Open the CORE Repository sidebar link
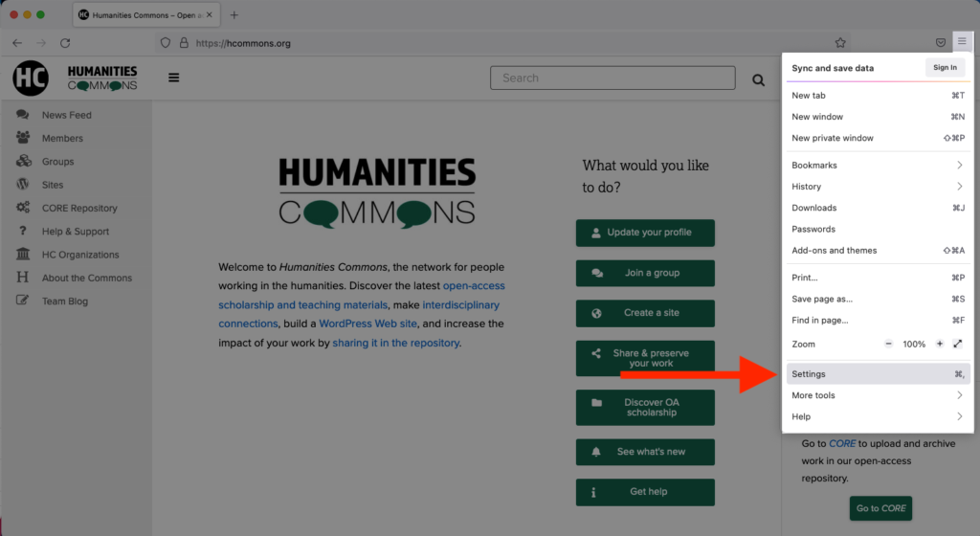The image size is (980, 536). [79, 208]
